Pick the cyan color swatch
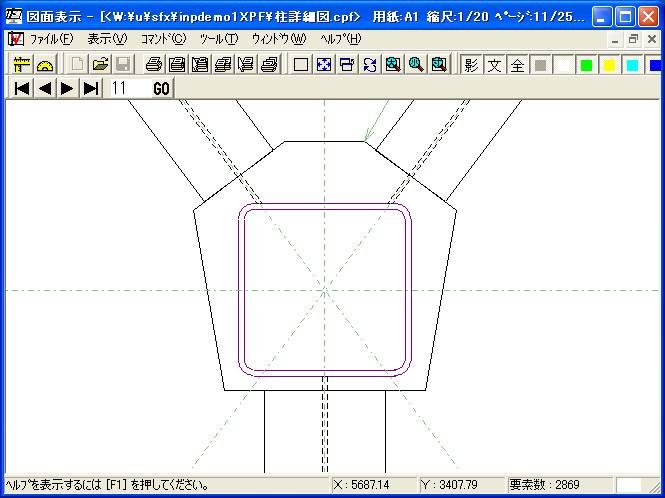The image size is (665, 498). point(632,65)
